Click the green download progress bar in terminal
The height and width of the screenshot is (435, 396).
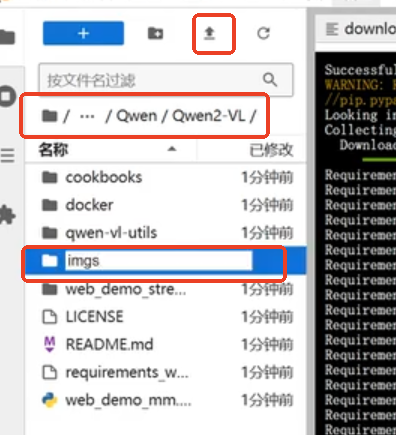(379, 160)
